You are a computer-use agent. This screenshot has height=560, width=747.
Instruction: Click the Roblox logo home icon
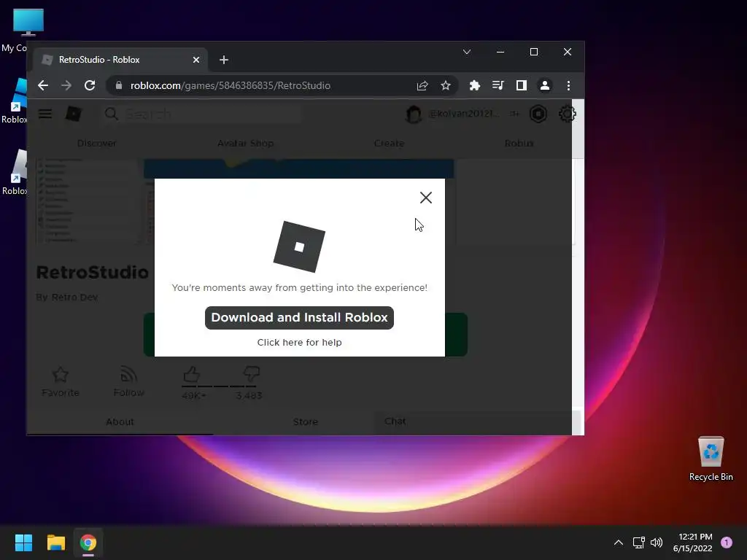(74, 114)
